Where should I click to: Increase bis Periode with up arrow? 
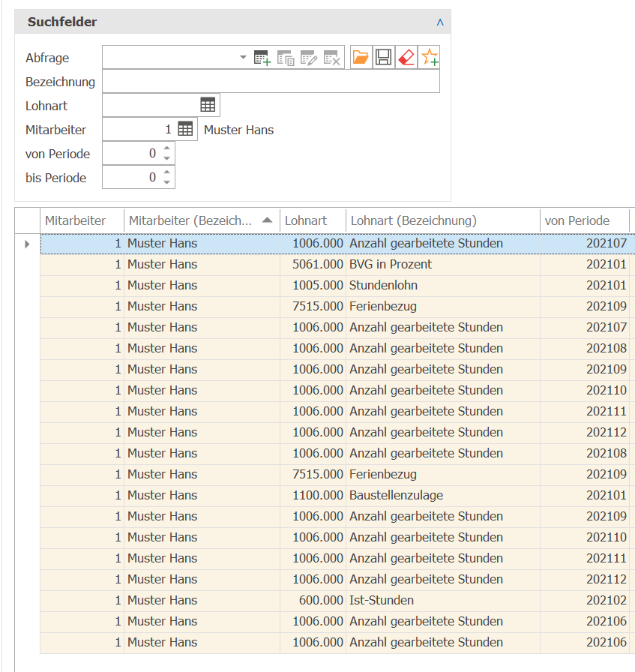167,172
